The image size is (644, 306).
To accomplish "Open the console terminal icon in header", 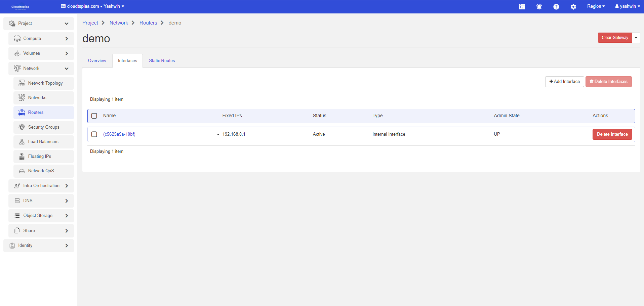I will click(522, 7).
